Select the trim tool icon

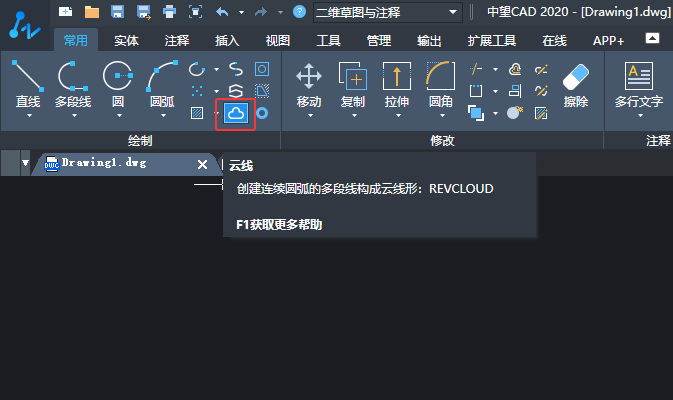(476, 69)
